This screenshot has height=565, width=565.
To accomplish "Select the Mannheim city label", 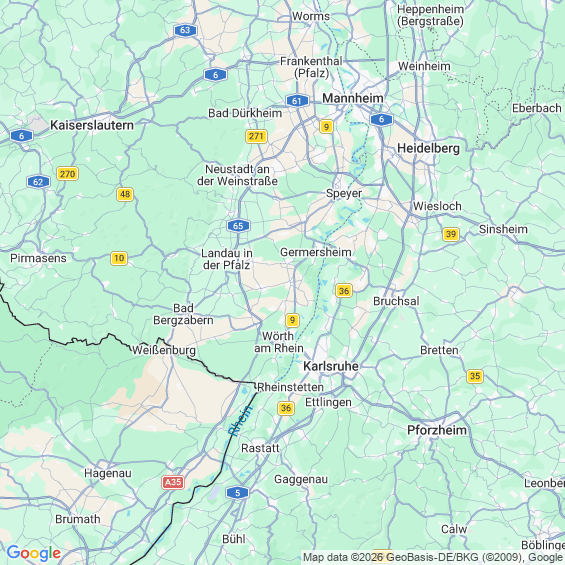I will pyautogui.click(x=352, y=98).
